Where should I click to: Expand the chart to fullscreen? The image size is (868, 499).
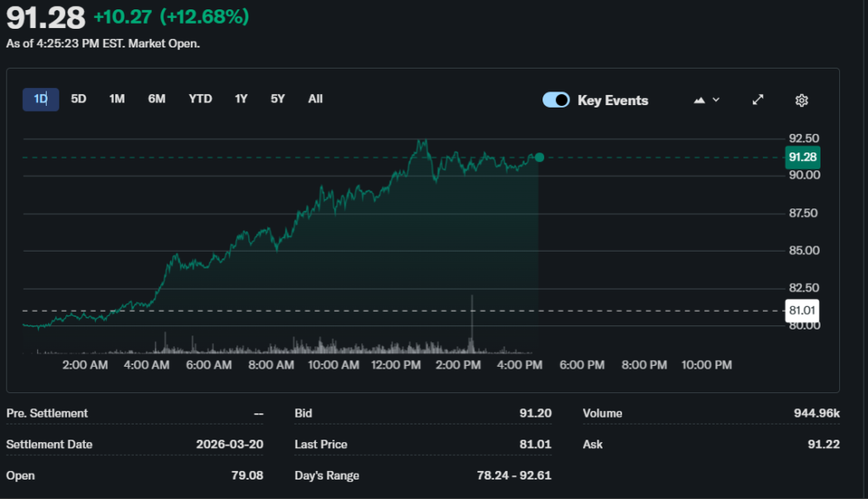pos(758,100)
